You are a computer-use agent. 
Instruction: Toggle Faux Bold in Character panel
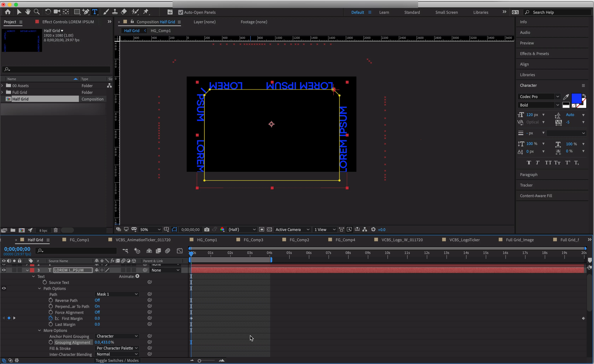[x=529, y=163]
